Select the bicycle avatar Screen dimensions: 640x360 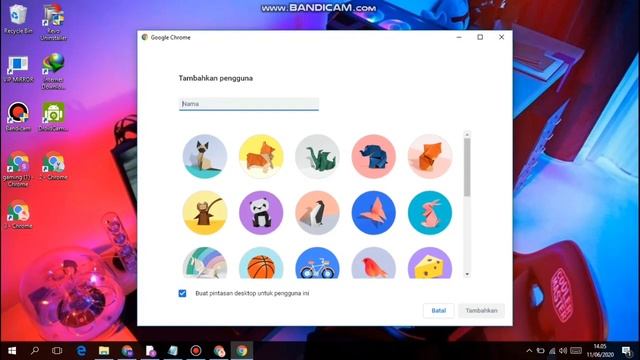click(x=318, y=263)
